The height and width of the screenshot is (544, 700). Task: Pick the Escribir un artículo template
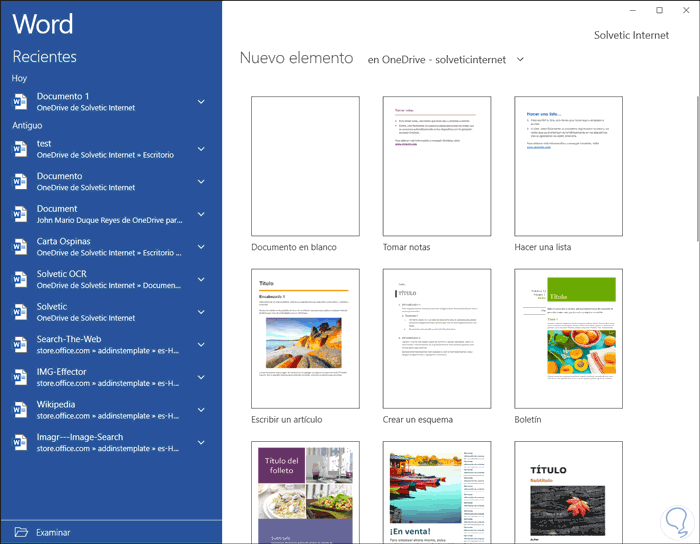click(x=305, y=338)
